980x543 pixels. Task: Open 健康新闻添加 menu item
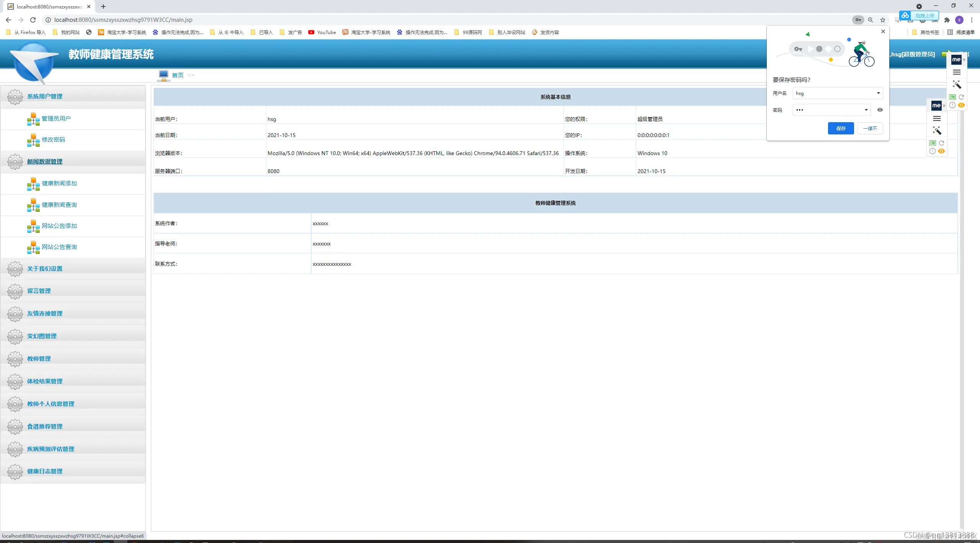point(59,183)
